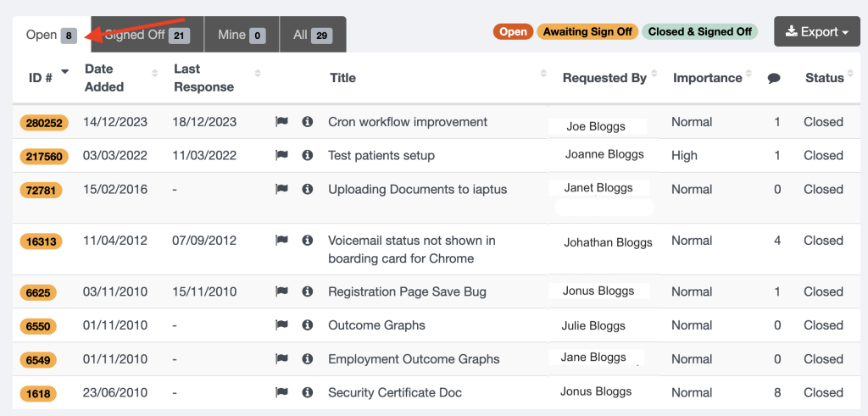Click flag icon for Cron workflow improvement

[x=281, y=122]
